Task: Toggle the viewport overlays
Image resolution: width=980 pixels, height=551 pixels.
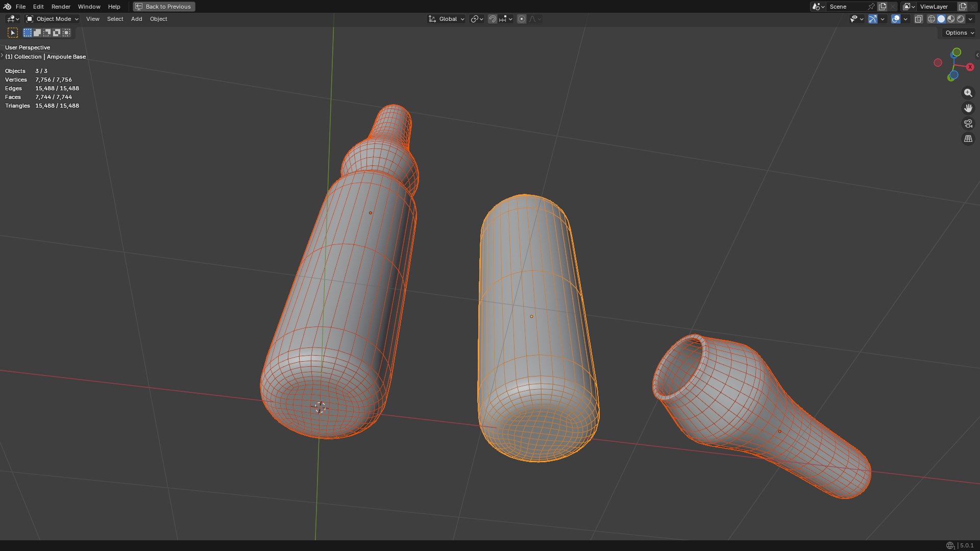Action: coord(896,19)
